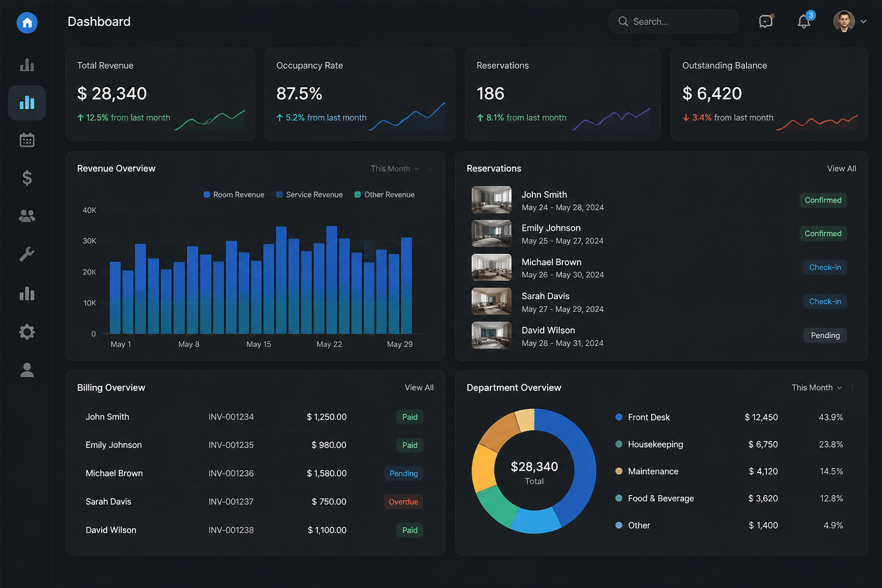882x588 pixels.
Task: Open the grey bar chart icon below home
Action: [x=27, y=64]
